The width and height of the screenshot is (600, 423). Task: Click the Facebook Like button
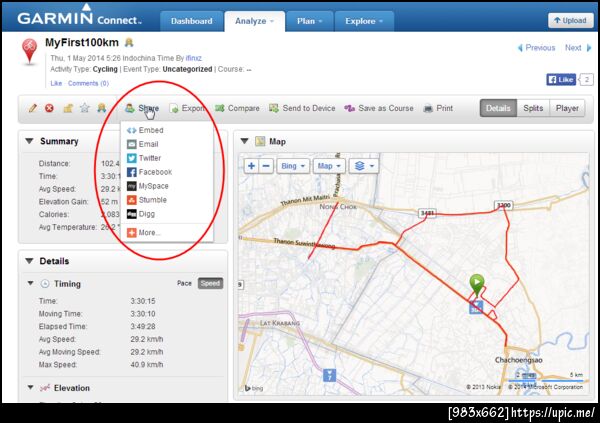tap(561, 80)
